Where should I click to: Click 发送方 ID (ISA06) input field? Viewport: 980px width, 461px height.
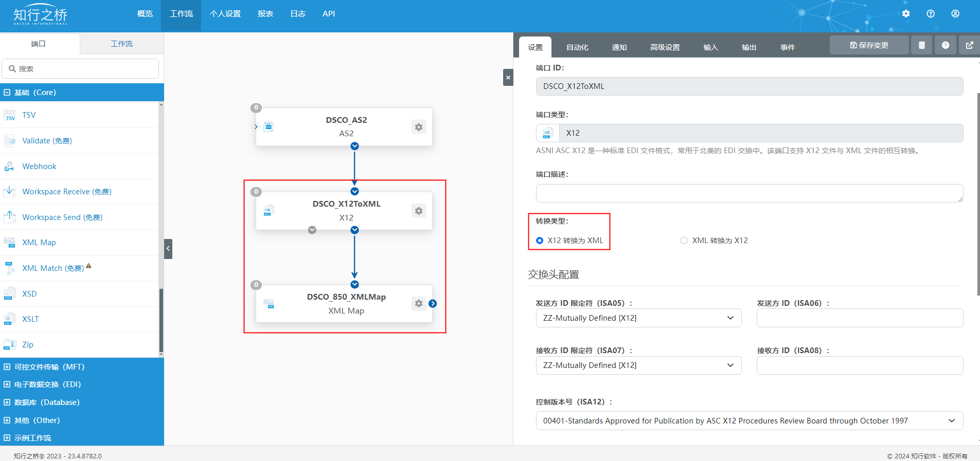click(860, 318)
